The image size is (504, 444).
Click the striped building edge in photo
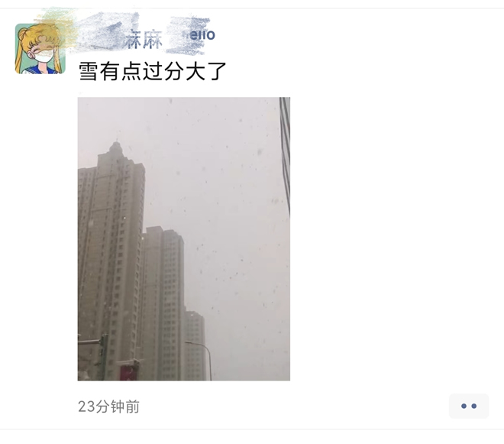tap(286, 154)
